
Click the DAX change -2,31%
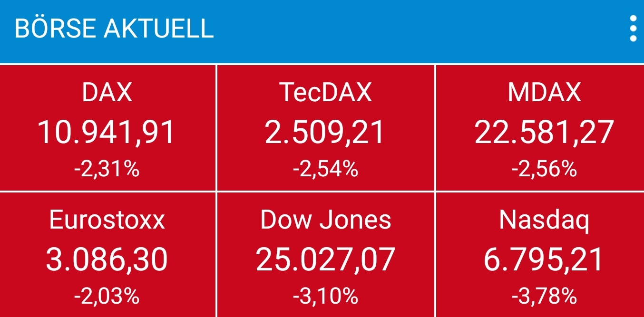[x=107, y=169]
